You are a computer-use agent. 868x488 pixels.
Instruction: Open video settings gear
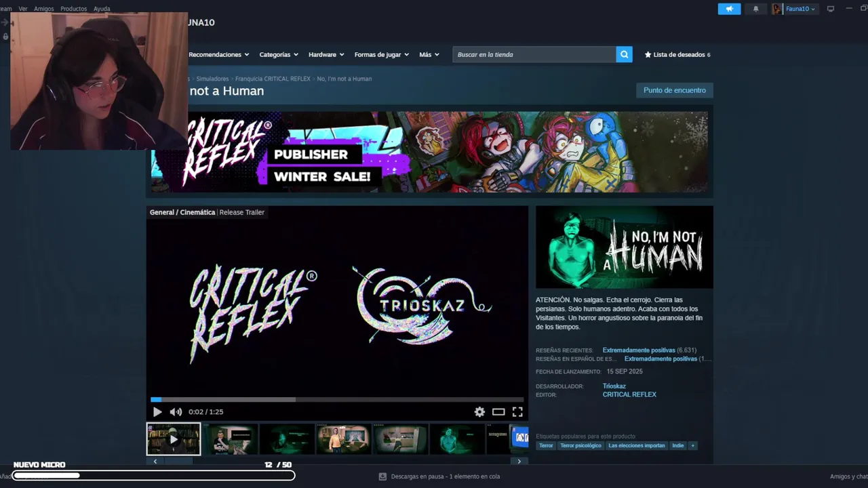coord(479,411)
